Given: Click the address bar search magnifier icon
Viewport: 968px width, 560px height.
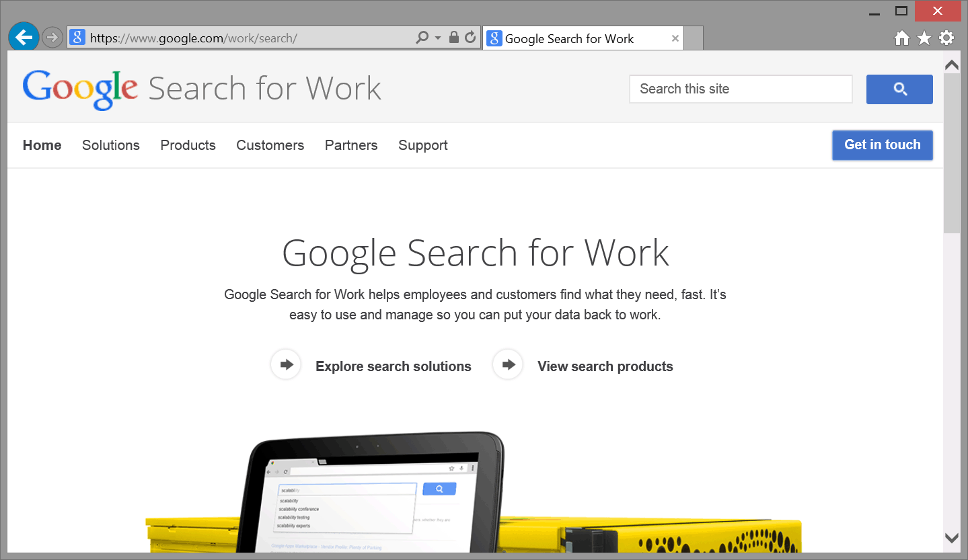Looking at the screenshot, I should (422, 38).
